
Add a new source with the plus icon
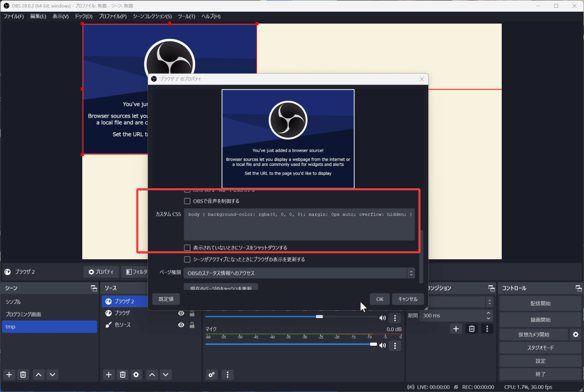pyautogui.click(x=109, y=374)
